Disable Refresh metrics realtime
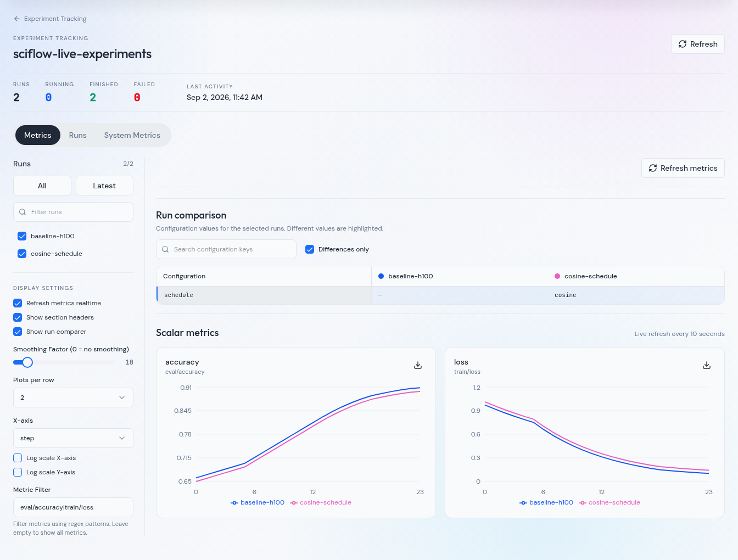 (x=18, y=303)
